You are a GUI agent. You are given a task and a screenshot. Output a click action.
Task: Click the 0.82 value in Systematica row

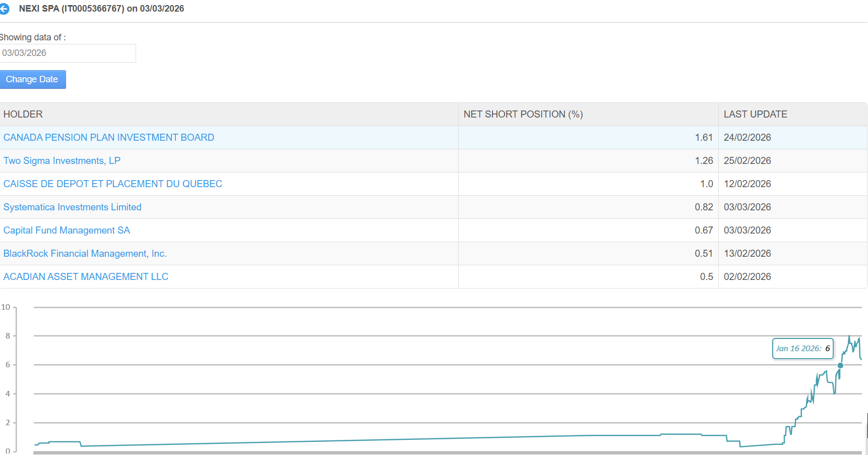tap(704, 207)
